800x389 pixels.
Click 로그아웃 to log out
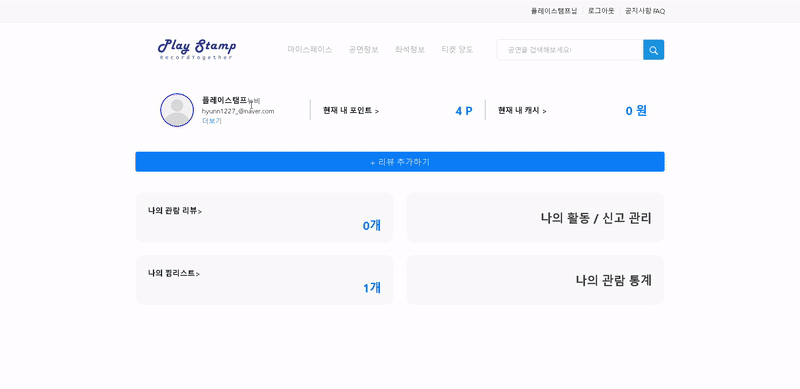601,11
